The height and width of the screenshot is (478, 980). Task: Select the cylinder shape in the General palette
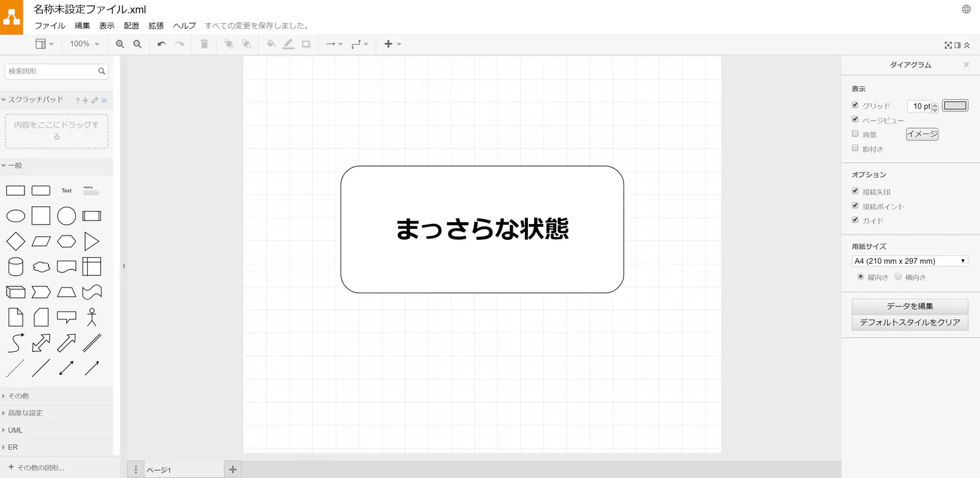(x=16, y=267)
